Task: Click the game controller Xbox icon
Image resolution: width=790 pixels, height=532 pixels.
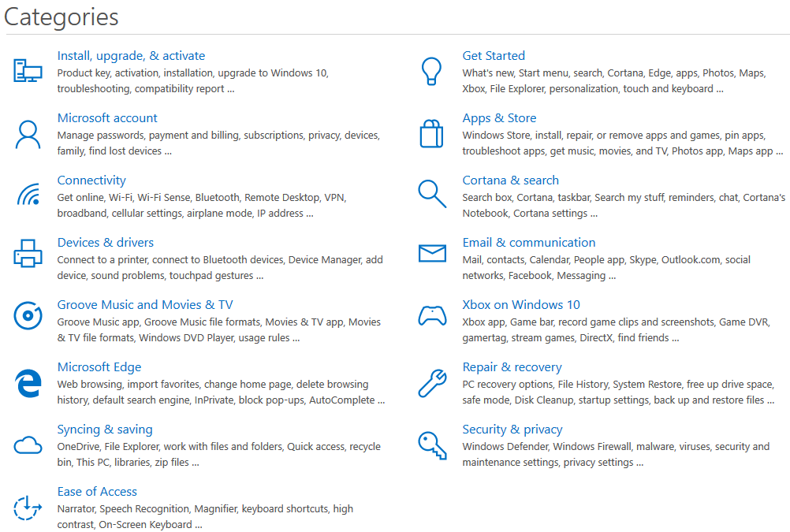Action: coord(432,316)
